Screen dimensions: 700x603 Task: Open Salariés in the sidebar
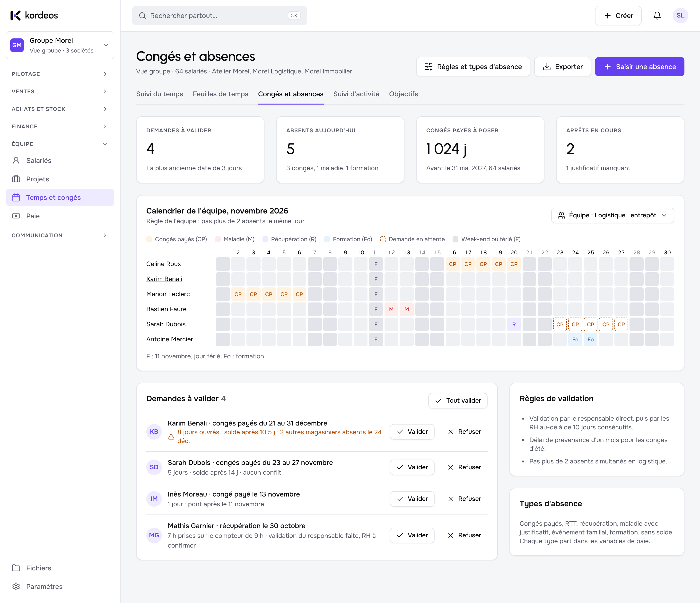pos(60,160)
